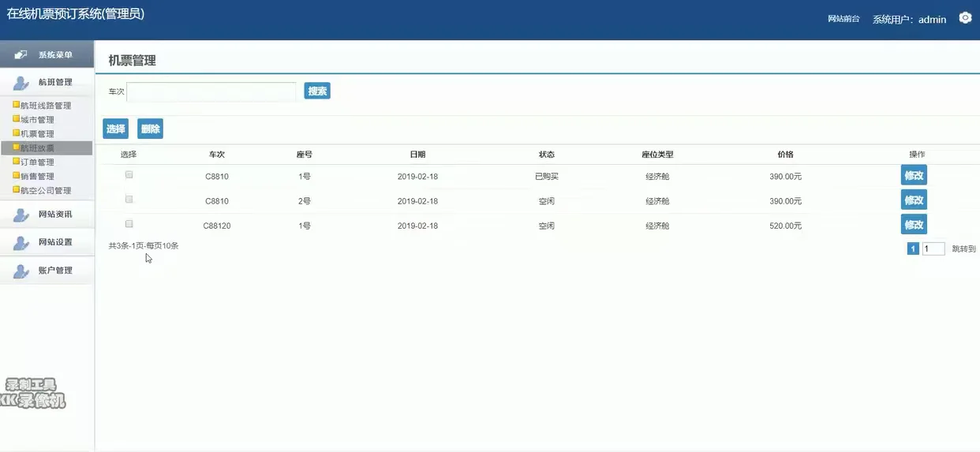980x452 pixels.
Task: Open 订单管理 in the sidebar
Action: [x=38, y=162]
